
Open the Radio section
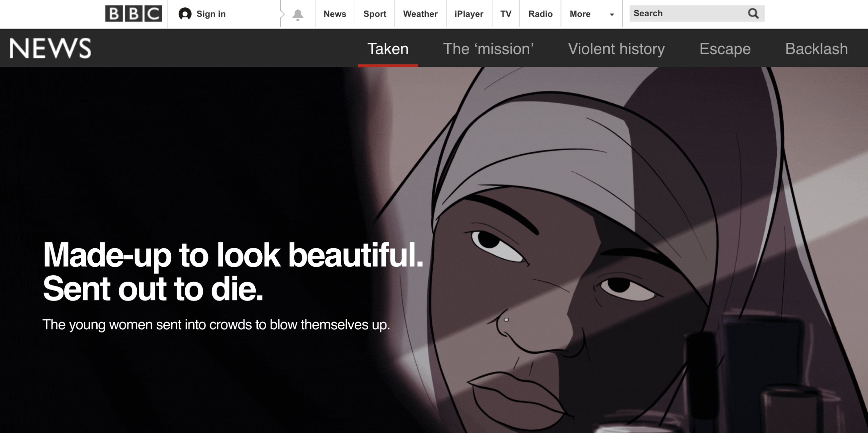(540, 14)
